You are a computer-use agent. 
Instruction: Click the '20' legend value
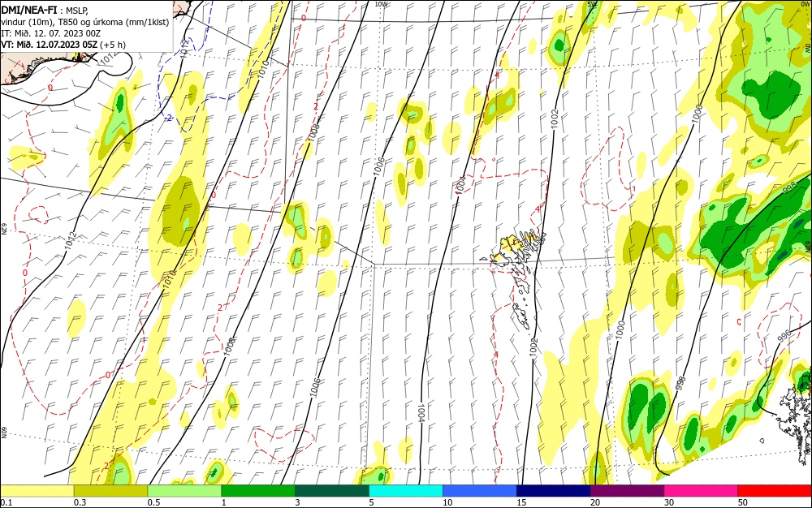[x=595, y=502]
